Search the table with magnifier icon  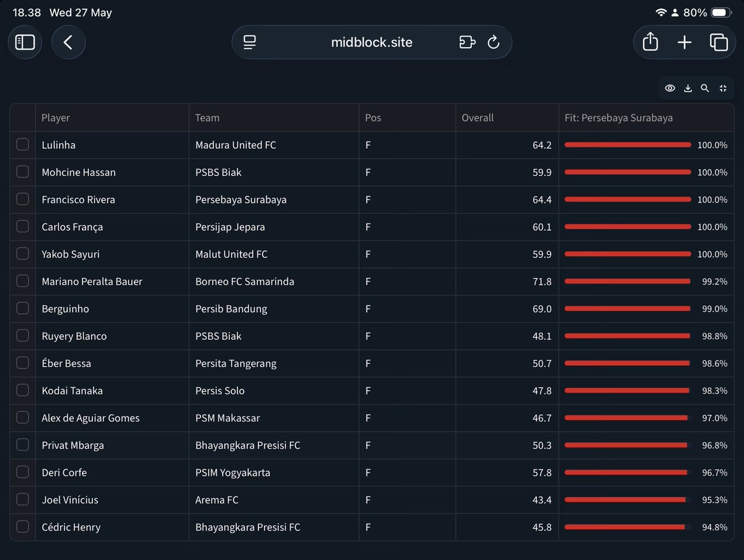[x=705, y=89]
